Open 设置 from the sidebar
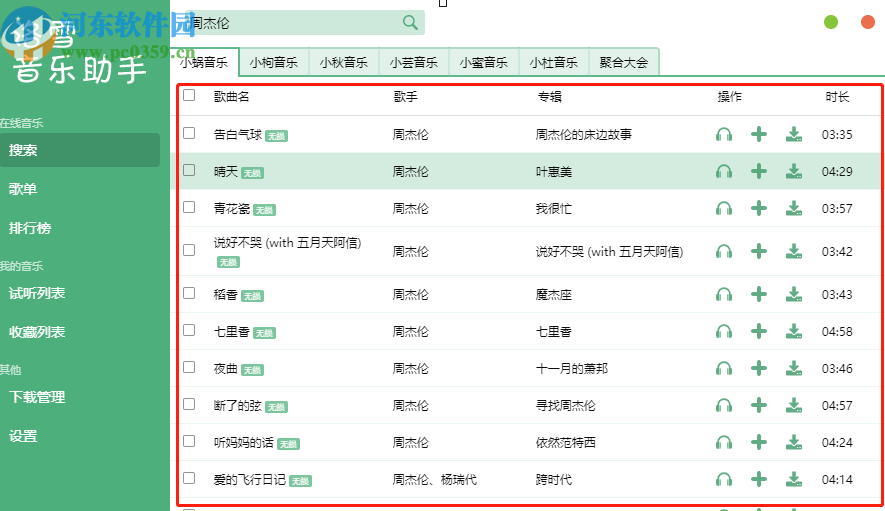 point(23,436)
